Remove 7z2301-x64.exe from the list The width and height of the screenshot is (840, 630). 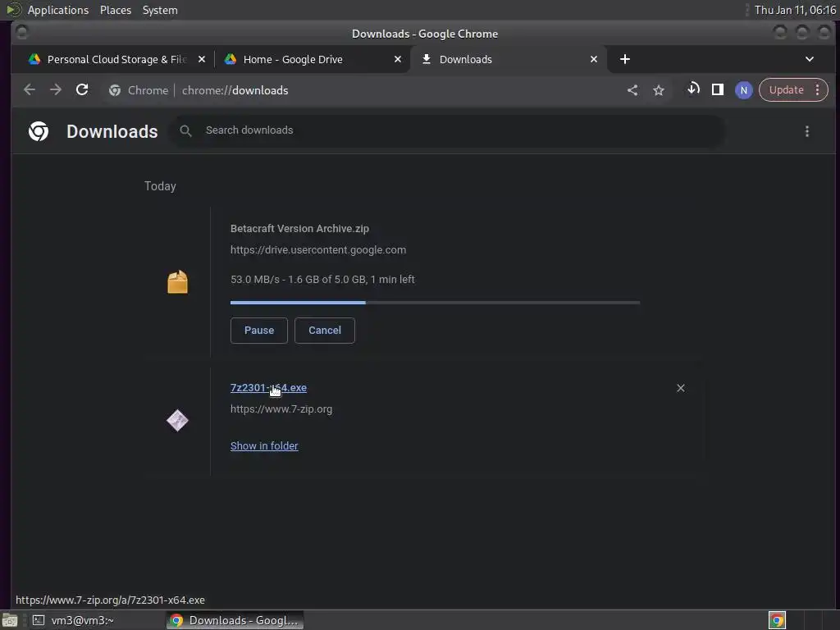coord(680,388)
